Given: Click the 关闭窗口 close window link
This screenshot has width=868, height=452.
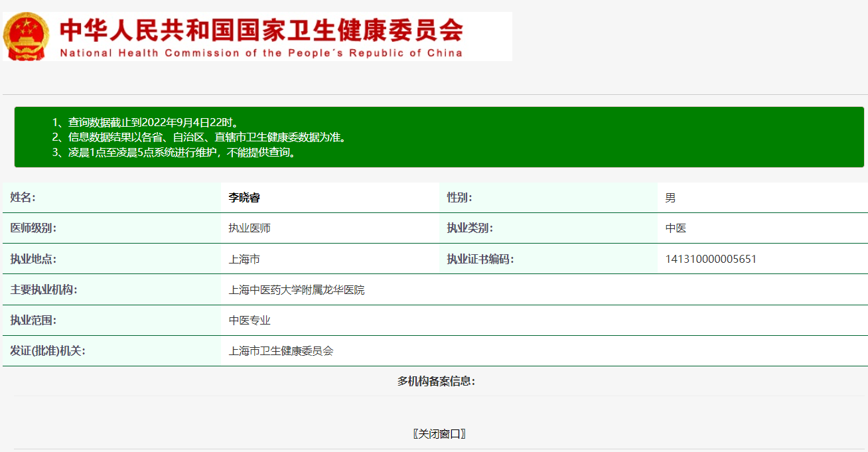Looking at the screenshot, I should [439, 434].
